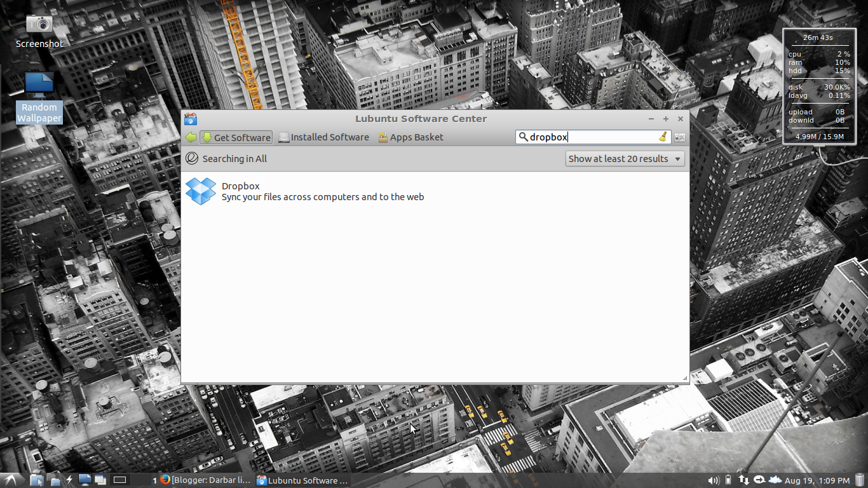Click the back navigation arrow

pos(190,137)
